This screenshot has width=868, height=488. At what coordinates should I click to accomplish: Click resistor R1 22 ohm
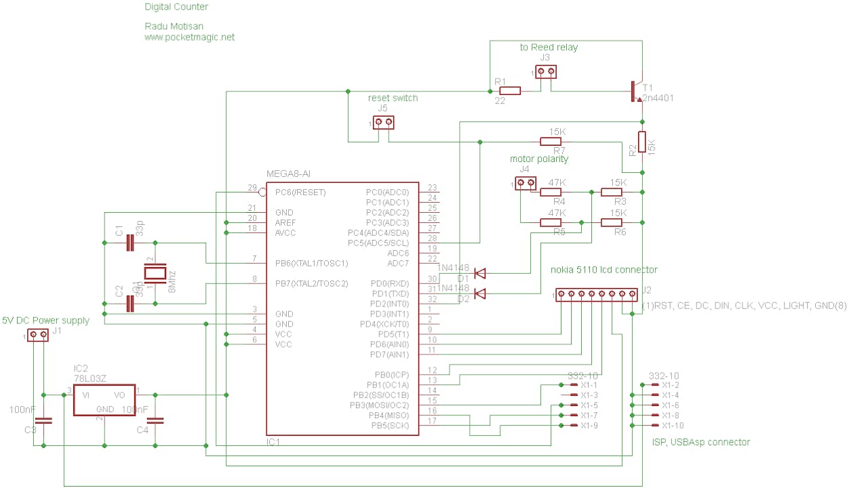pos(509,91)
